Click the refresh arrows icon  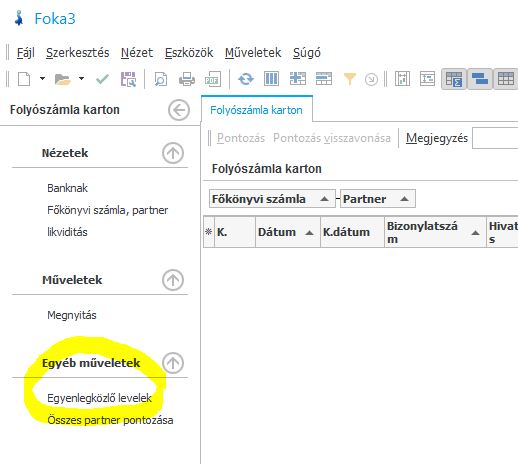pyautogui.click(x=246, y=79)
